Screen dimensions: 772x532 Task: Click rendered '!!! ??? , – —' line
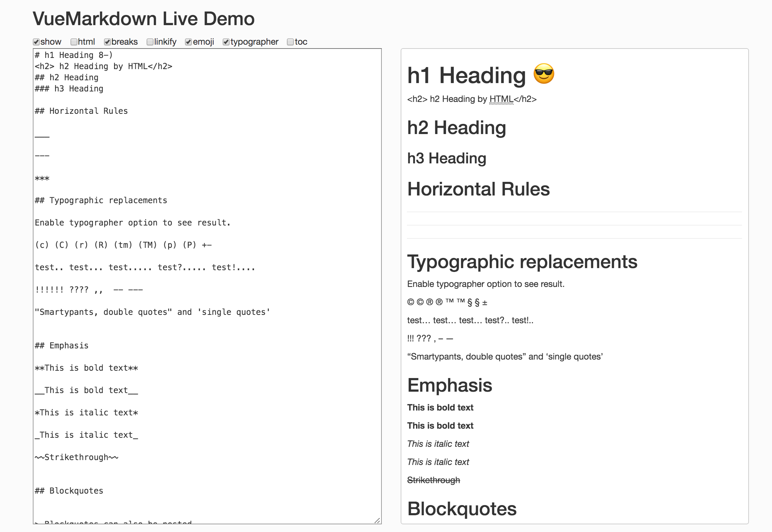(430, 339)
